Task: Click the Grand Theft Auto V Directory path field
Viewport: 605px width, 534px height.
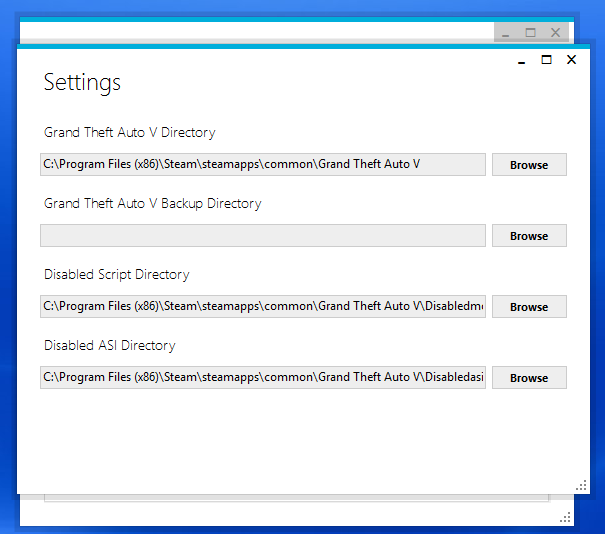Action: point(263,165)
